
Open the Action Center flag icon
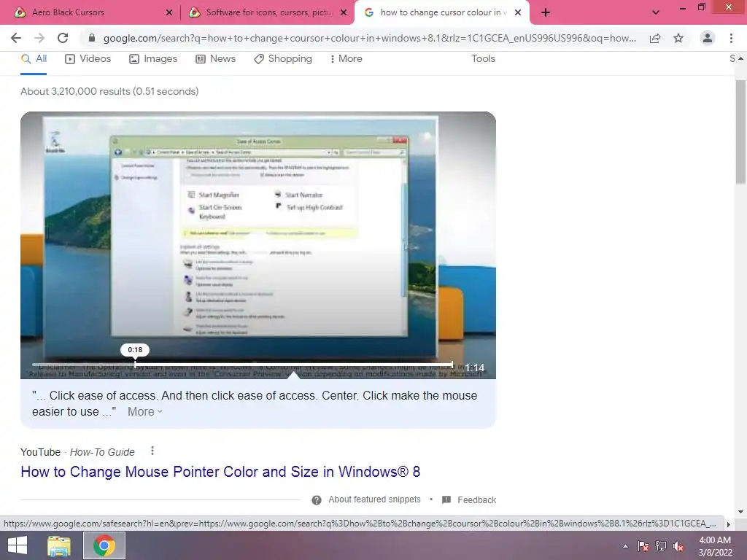click(643, 546)
